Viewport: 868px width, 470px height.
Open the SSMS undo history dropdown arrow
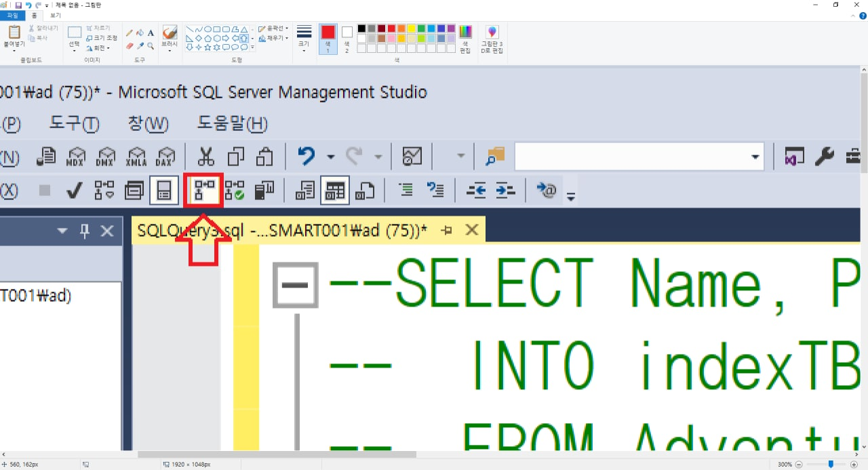[x=330, y=157]
